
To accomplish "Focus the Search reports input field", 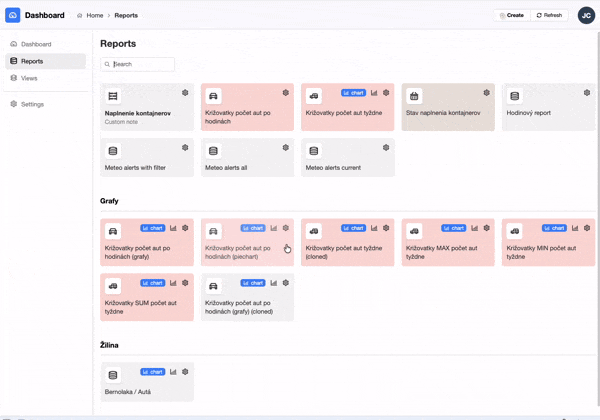I will point(141,64).
